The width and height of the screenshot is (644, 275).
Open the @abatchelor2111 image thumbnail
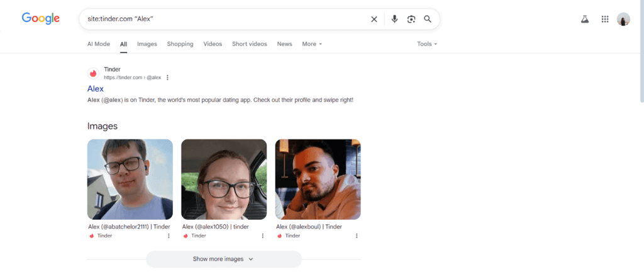[x=130, y=179]
